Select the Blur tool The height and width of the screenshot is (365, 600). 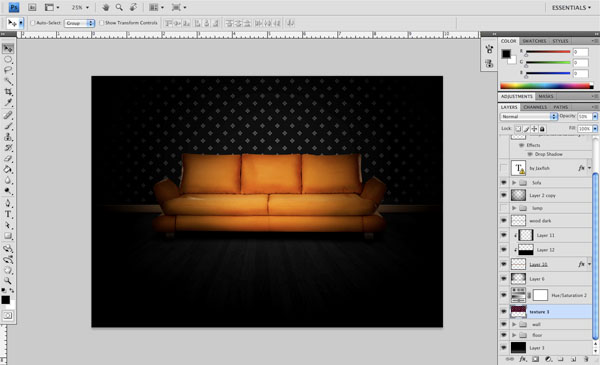[8, 180]
